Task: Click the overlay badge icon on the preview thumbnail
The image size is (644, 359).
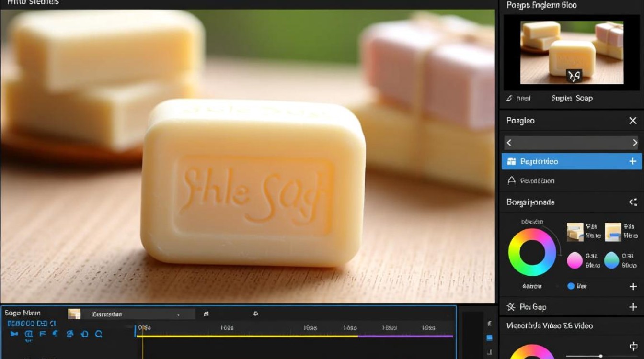Action: click(x=574, y=76)
